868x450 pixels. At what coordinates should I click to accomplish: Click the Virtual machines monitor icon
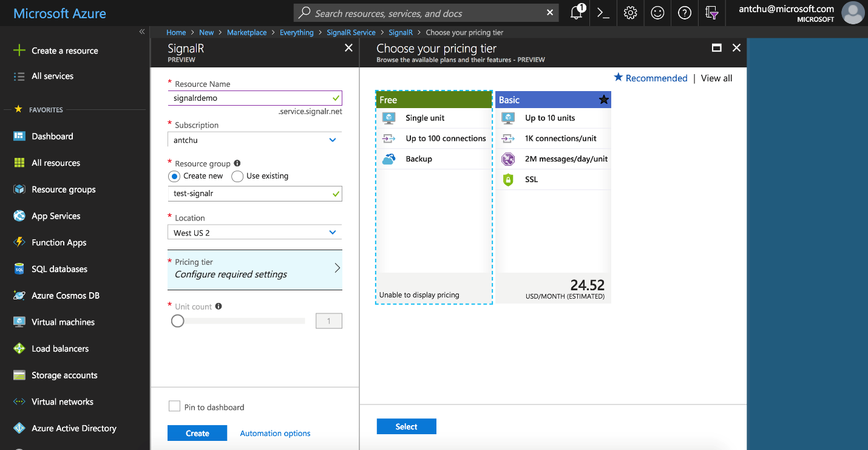(x=19, y=322)
